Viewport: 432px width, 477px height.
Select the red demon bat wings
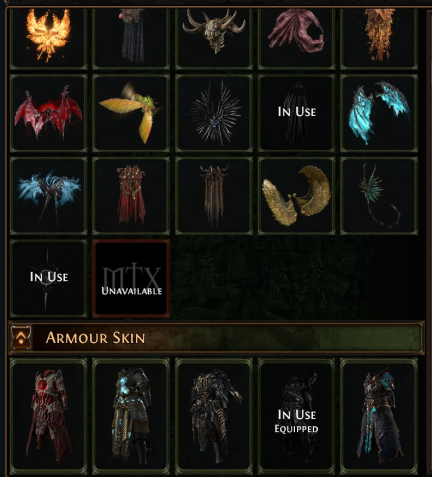coord(49,113)
